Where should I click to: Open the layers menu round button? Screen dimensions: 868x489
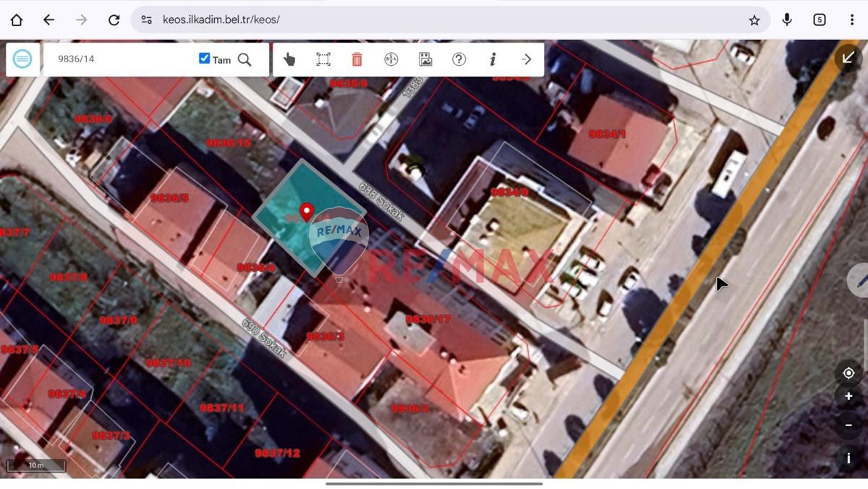point(23,59)
